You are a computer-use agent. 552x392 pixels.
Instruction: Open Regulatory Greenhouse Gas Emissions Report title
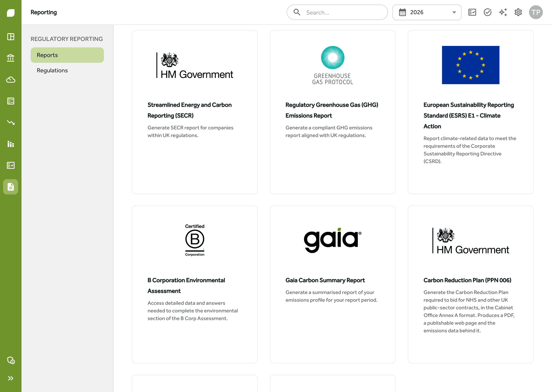pos(332,110)
